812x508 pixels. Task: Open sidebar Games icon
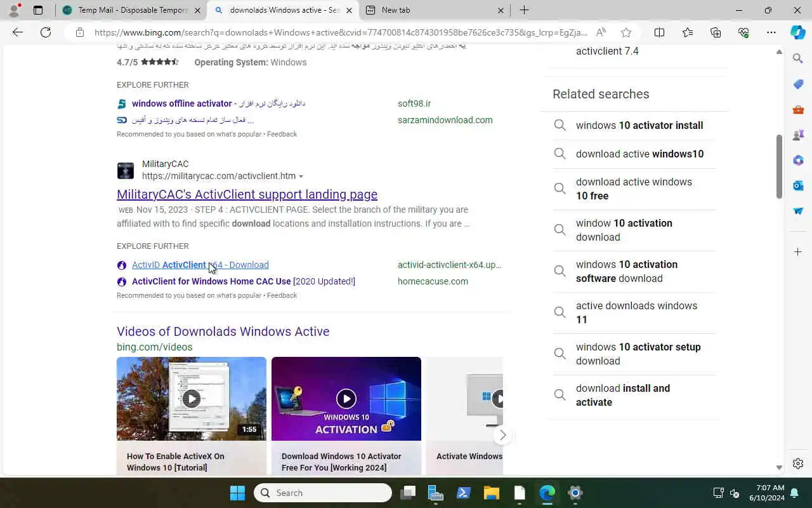pyautogui.click(x=798, y=135)
